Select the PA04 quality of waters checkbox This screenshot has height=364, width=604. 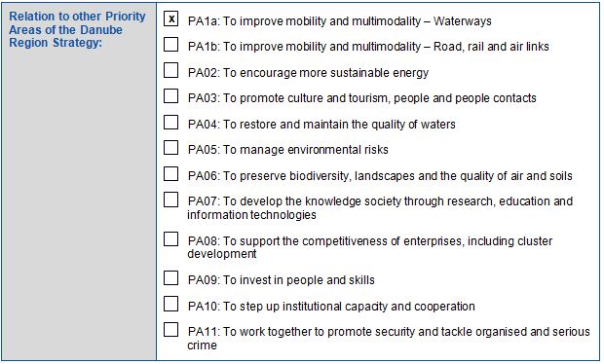tap(171, 122)
